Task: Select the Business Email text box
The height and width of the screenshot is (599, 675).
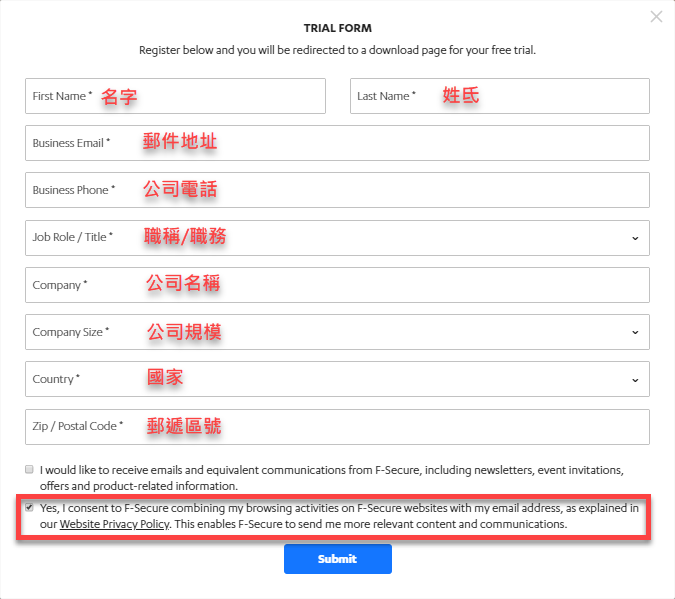Action: click(x=337, y=143)
